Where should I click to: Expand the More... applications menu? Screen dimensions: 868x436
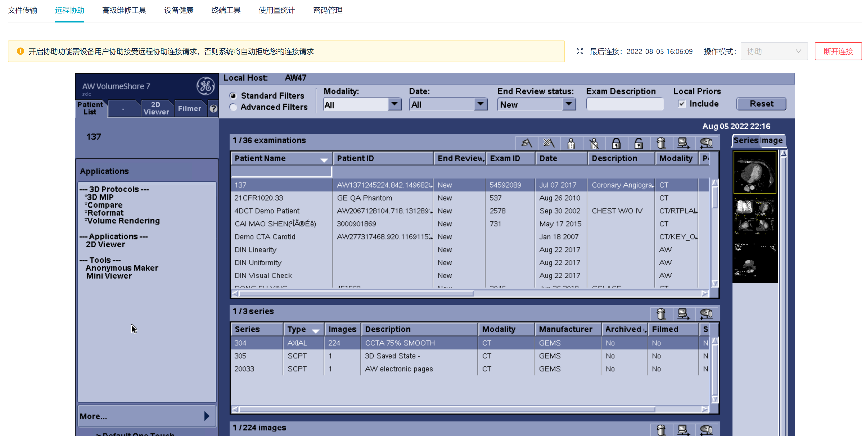tap(147, 416)
